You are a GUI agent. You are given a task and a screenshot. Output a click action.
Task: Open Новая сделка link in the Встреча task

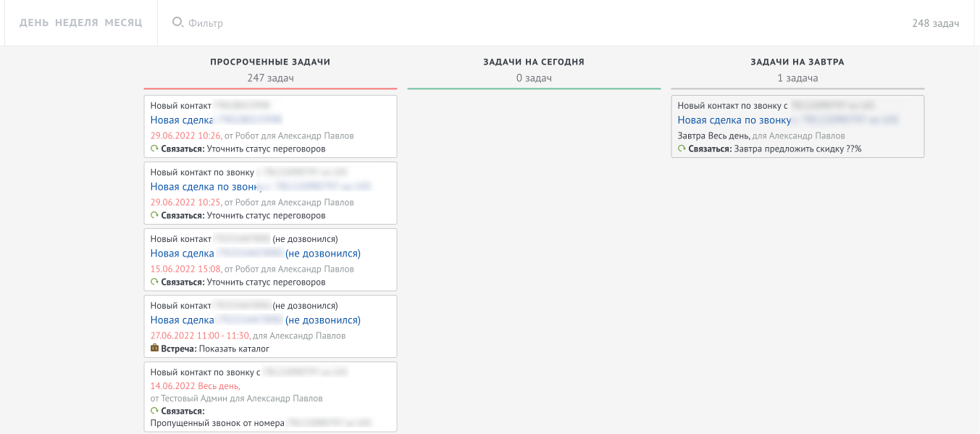[x=182, y=320]
